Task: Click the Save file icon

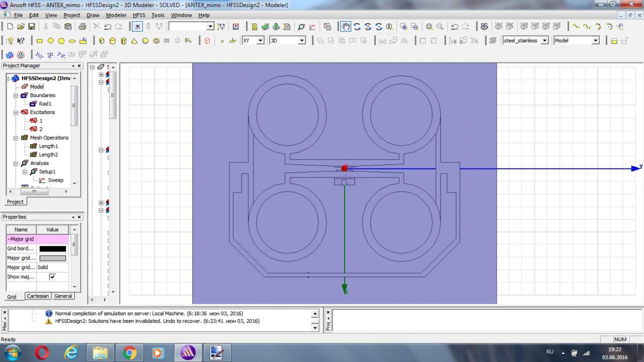Action: (32, 27)
